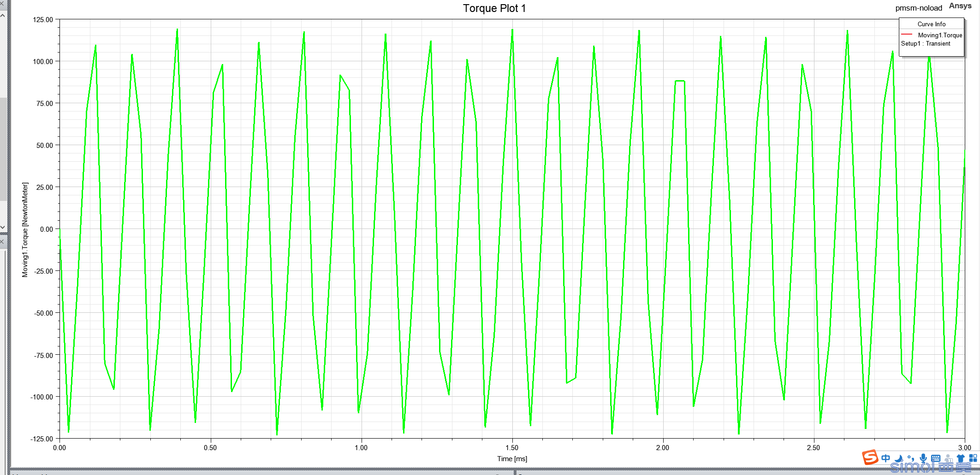The image size is (980, 475).
Task: Toggle the half/full-width moon icon
Action: click(898, 458)
